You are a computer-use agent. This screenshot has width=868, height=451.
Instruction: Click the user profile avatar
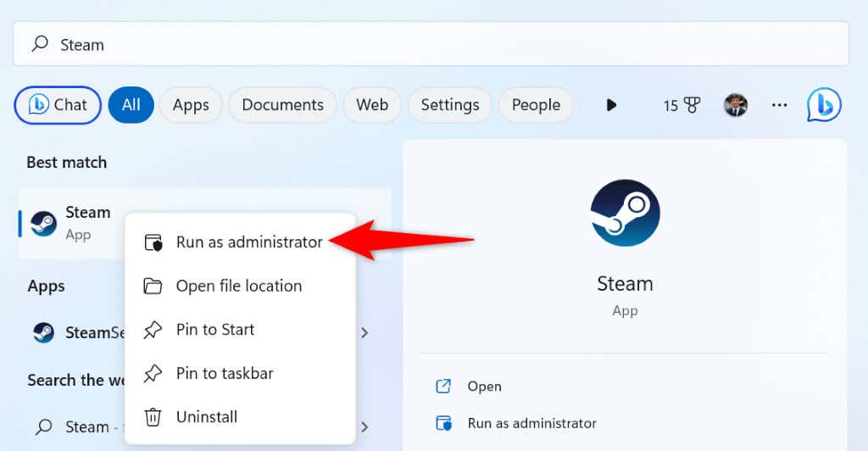point(735,105)
